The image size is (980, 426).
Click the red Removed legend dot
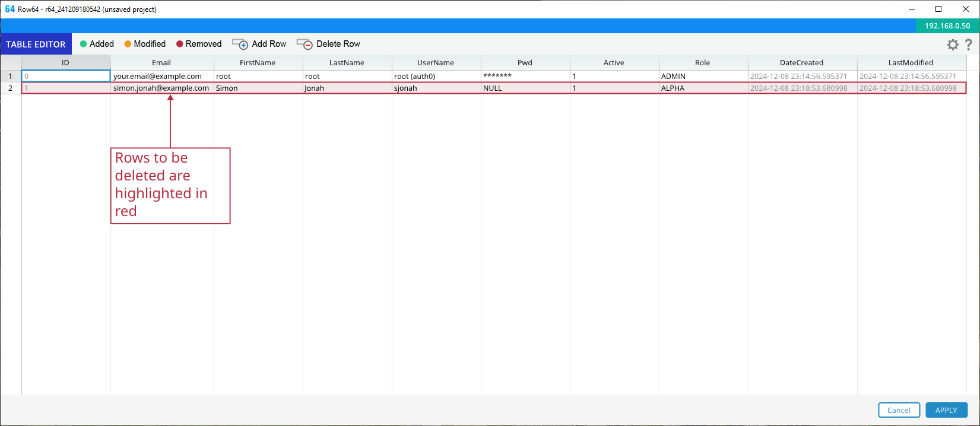[179, 44]
